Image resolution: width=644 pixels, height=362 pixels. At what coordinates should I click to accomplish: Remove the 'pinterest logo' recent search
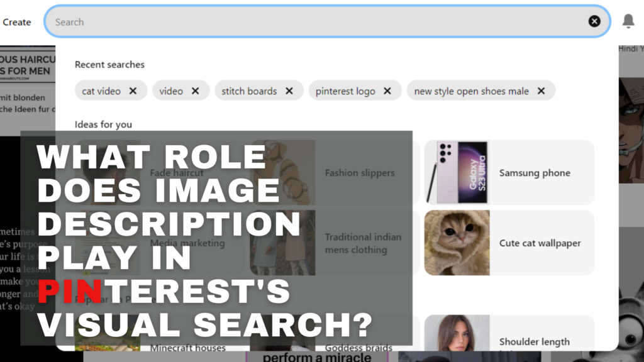387,91
